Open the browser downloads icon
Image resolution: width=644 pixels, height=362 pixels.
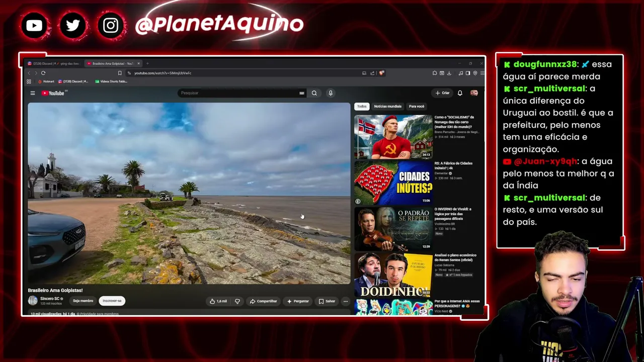(449, 73)
